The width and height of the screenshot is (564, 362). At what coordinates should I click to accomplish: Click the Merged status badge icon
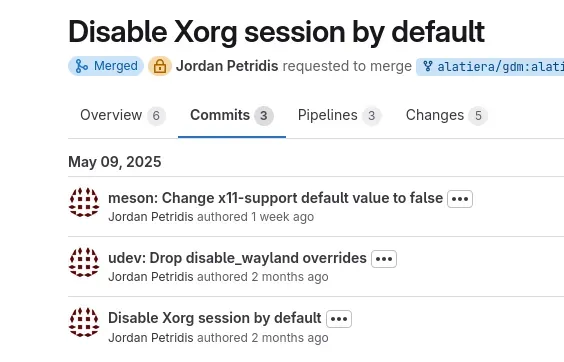(81, 66)
